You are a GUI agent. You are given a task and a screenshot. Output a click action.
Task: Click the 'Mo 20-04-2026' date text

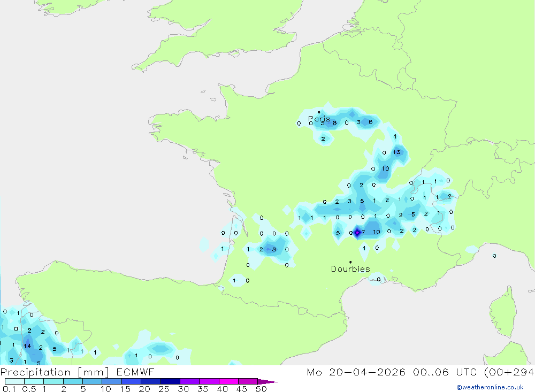[356, 372]
